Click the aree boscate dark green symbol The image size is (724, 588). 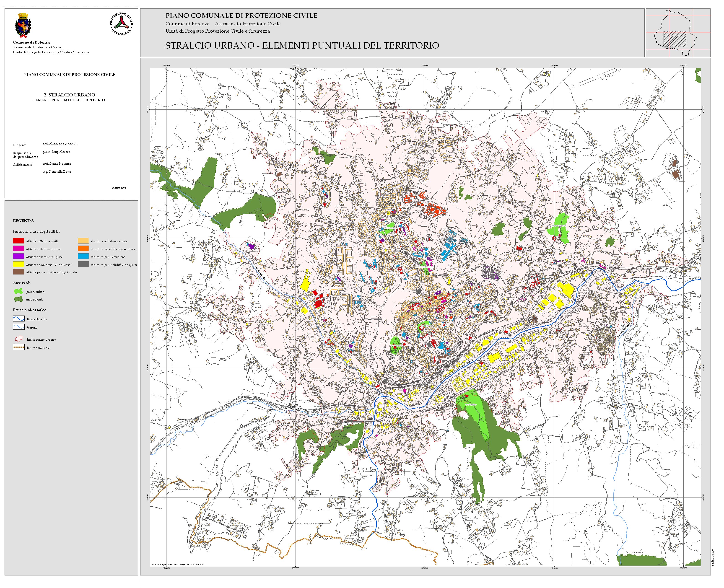tap(18, 299)
